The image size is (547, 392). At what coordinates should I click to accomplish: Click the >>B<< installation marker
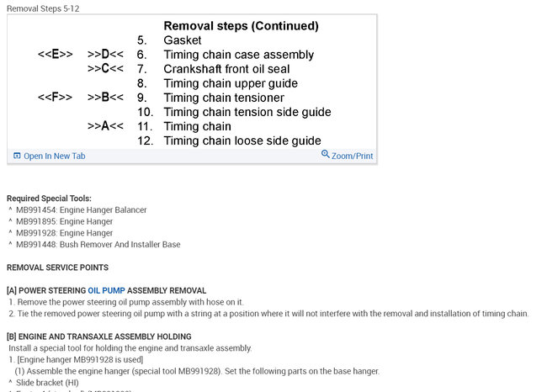105,98
